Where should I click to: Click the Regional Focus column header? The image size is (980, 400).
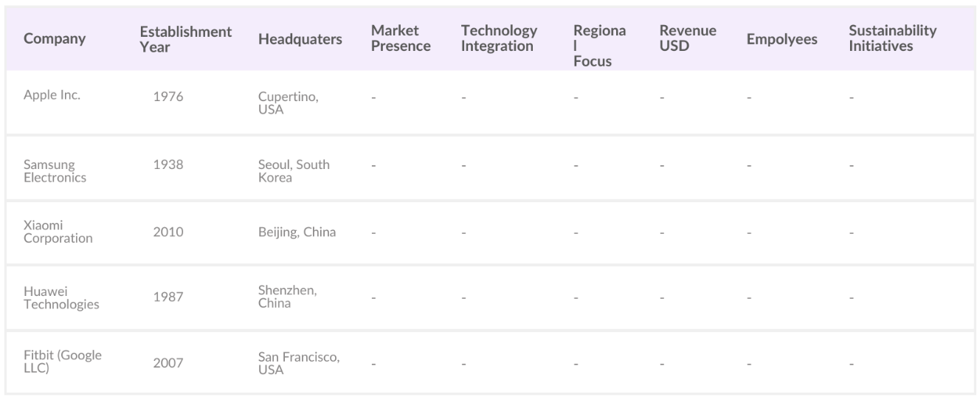(598, 46)
